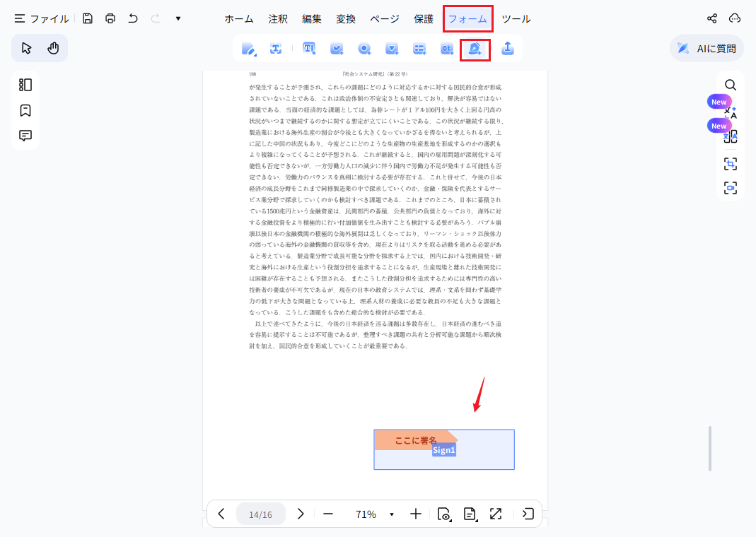Click the AIに質問 button

tap(706, 48)
